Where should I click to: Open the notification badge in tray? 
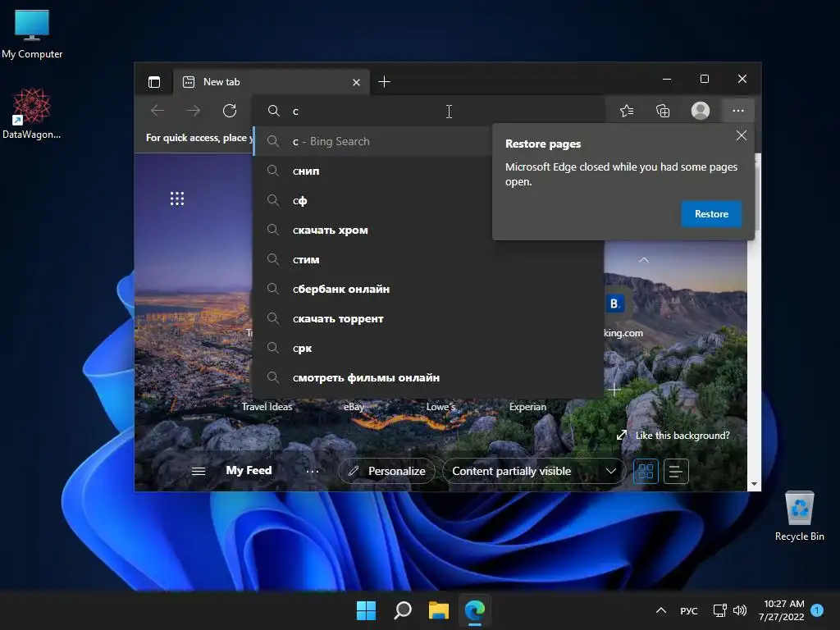(817, 609)
